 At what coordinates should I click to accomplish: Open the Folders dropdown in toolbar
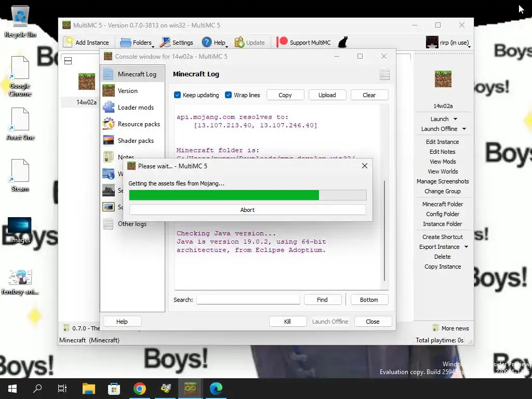tap(137, 43)
